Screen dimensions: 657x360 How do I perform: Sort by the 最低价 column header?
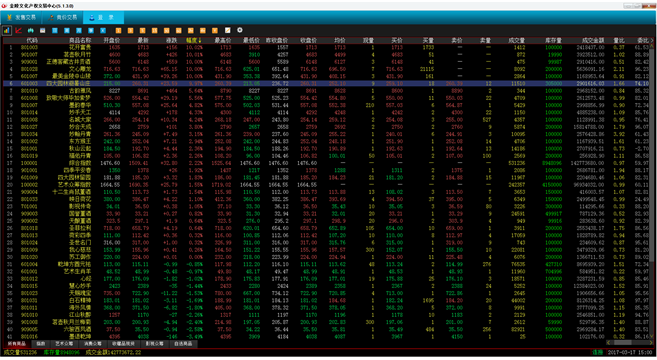tap(251, 41)
